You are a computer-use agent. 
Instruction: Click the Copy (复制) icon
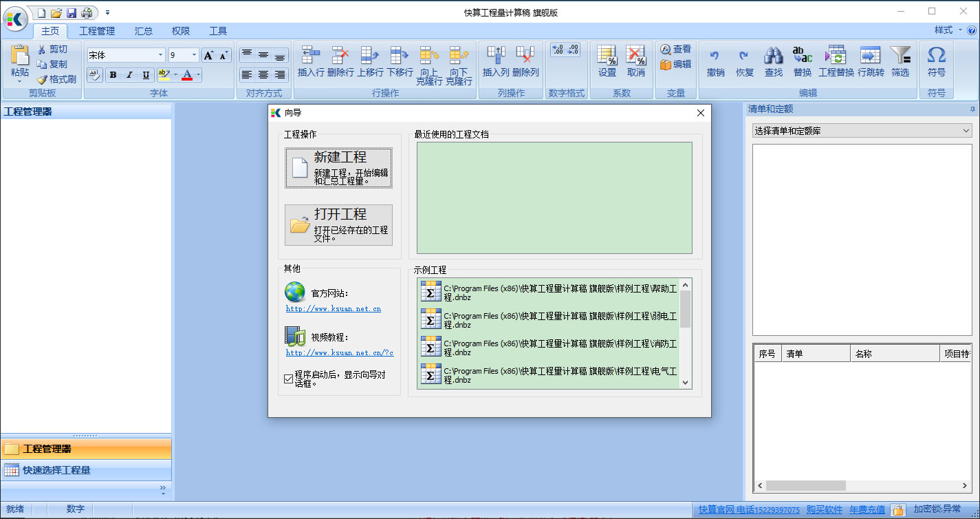click(42, 64)
